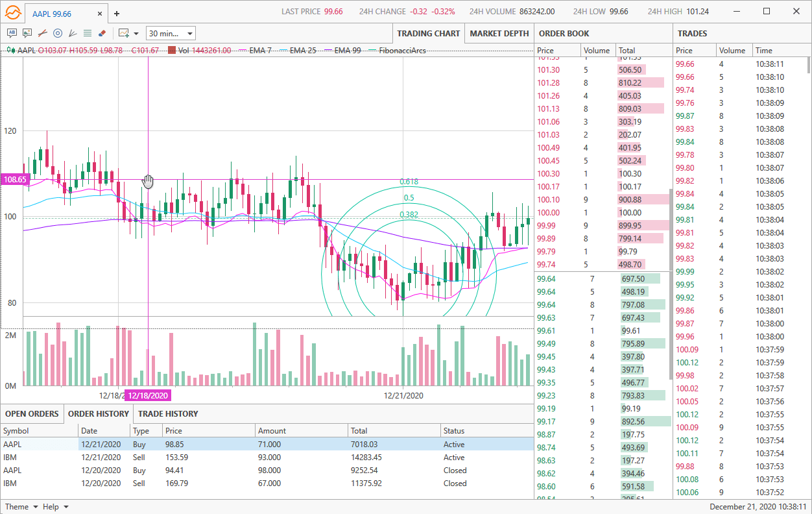Open the Help menu

click(55, 507)
